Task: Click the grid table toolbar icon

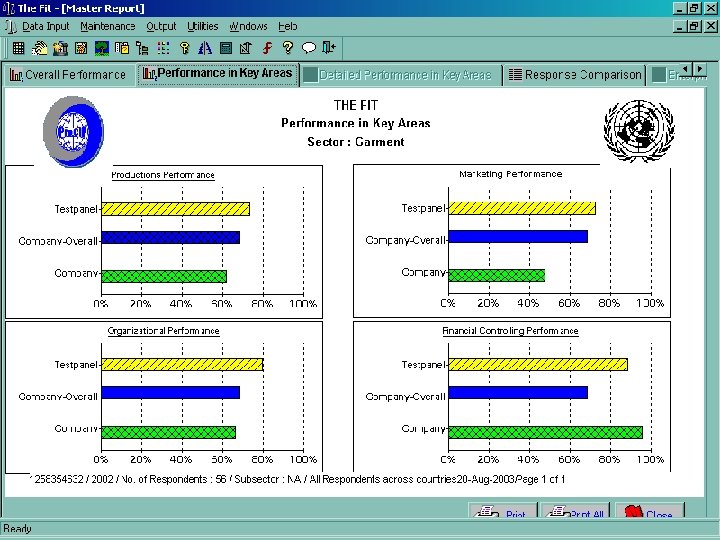Action: click(18, 48)
